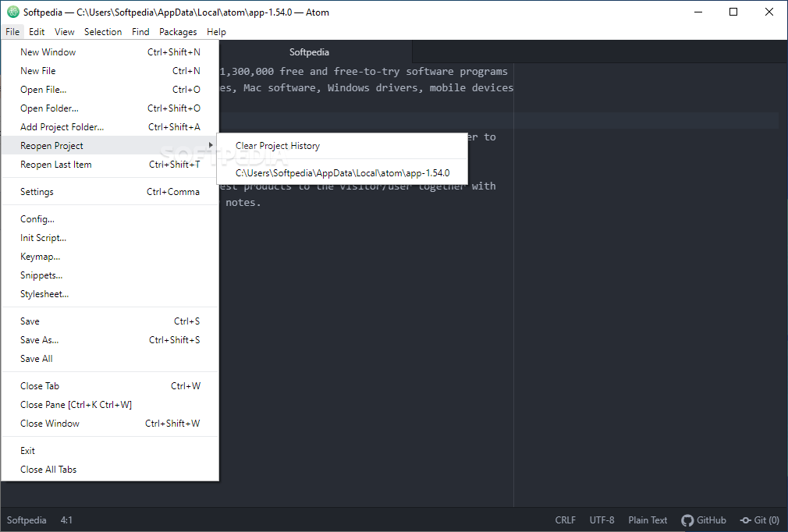Viewport: 788px width, 532px height.
Task: Open Init Script... menu entry
Action: point(110,238)
